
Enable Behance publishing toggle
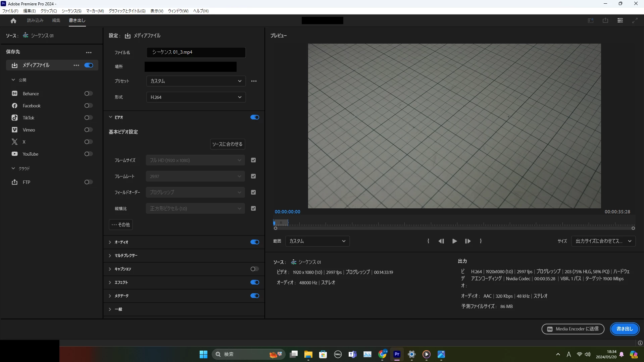click(89, 94)
